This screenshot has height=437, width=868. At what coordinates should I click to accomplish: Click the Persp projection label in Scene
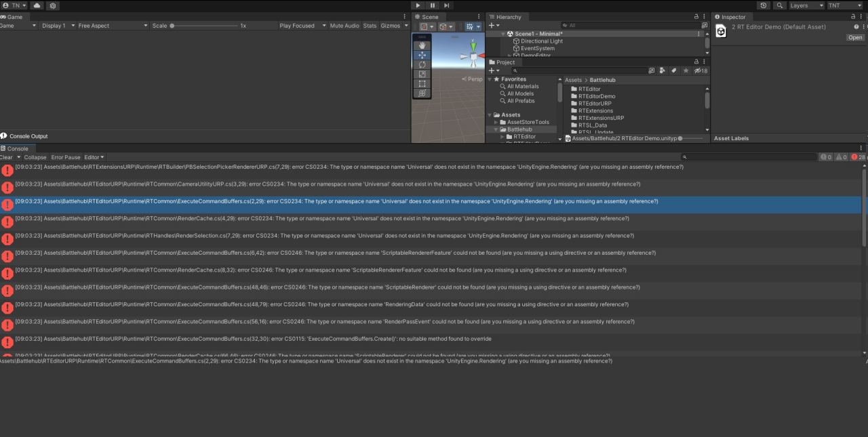click(x=474, y=79)
